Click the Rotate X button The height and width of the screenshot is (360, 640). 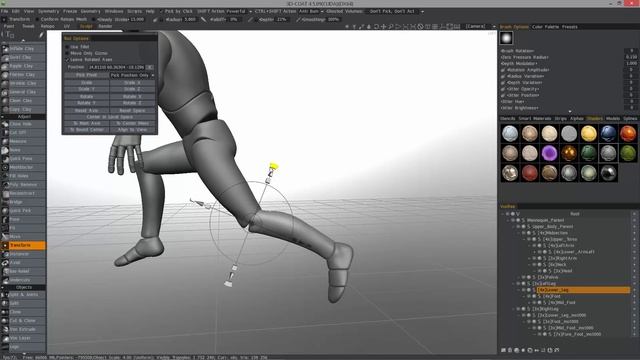132,97
